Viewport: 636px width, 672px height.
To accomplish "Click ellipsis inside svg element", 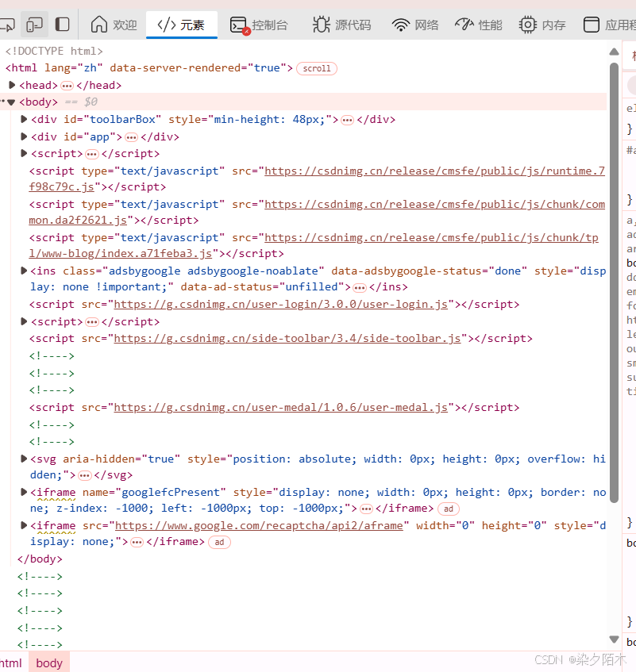I will [x=84, y=476].
